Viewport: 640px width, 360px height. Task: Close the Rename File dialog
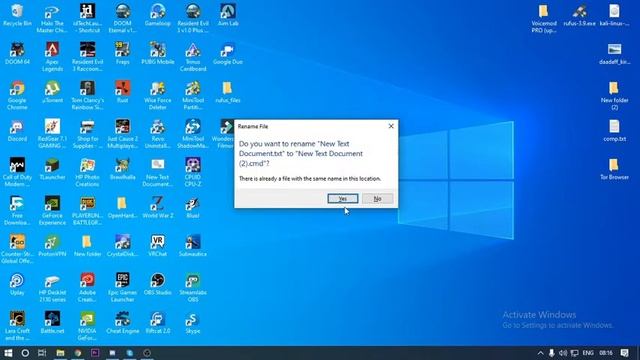(x=391, y=126)
